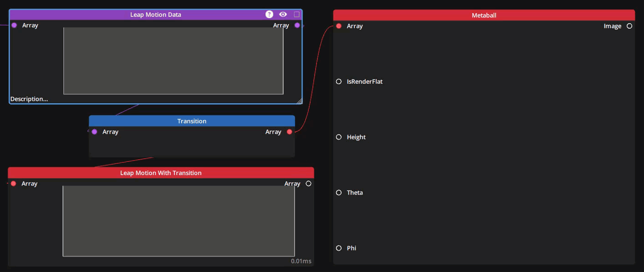
Task: Click Metaball IsRenderFlat input port
Action: 339,82
